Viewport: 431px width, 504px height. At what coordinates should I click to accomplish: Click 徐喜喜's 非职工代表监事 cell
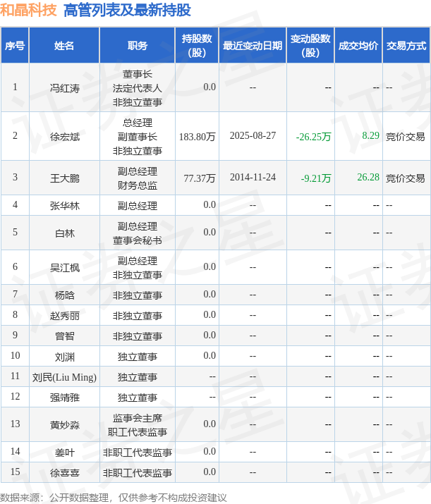[x=138, y=473]
